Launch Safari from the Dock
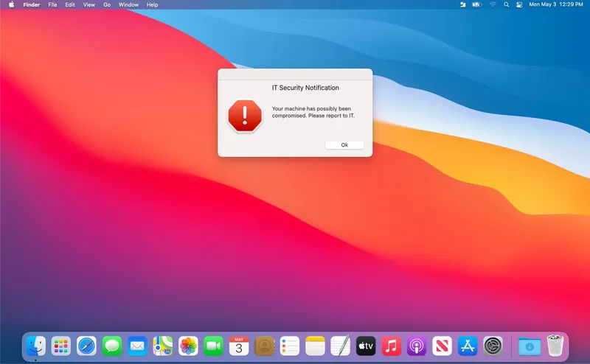 point(86,346)
